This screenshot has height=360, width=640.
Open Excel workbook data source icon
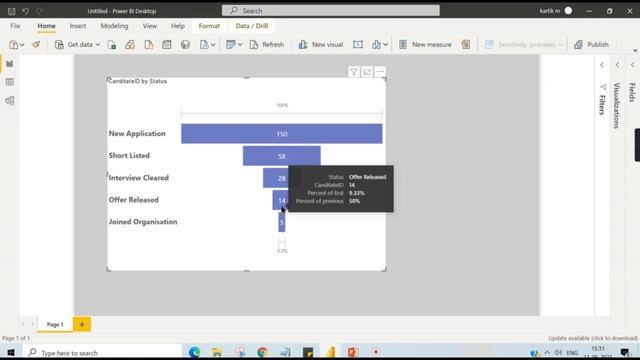112,44
